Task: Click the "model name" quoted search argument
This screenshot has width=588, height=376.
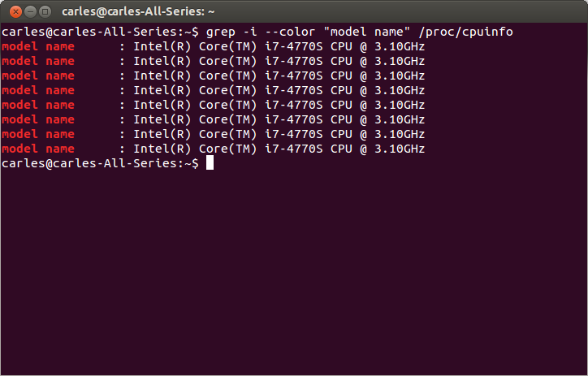Action: pos(367,32)
